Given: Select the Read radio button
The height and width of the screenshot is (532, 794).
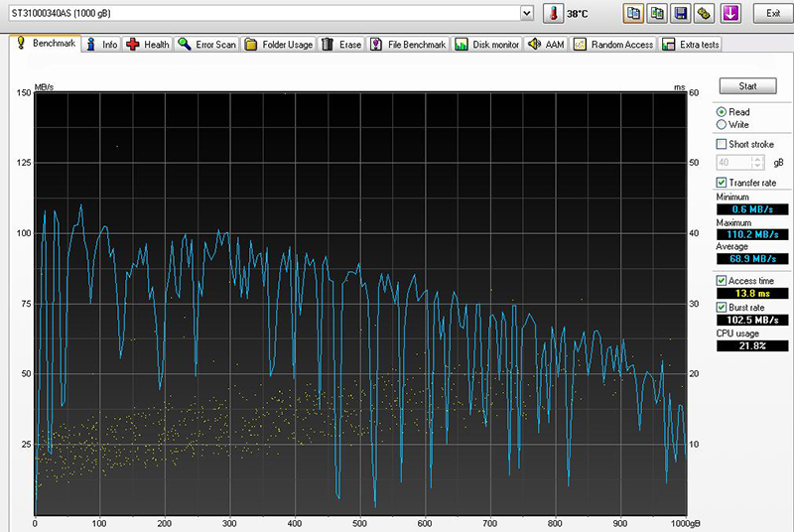Looking at the screenshot, I should tap(722, 112).
